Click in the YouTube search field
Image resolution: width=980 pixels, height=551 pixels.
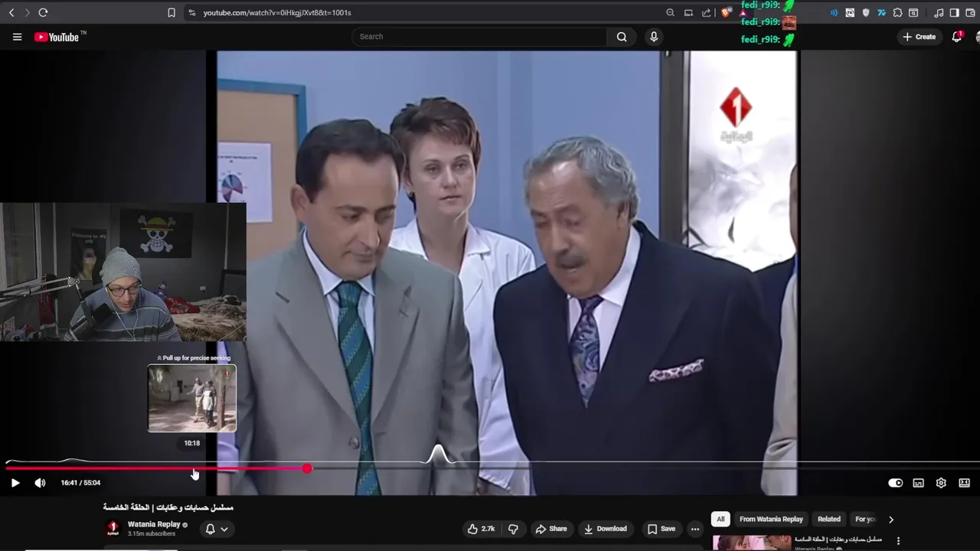[x=479, y=37]
